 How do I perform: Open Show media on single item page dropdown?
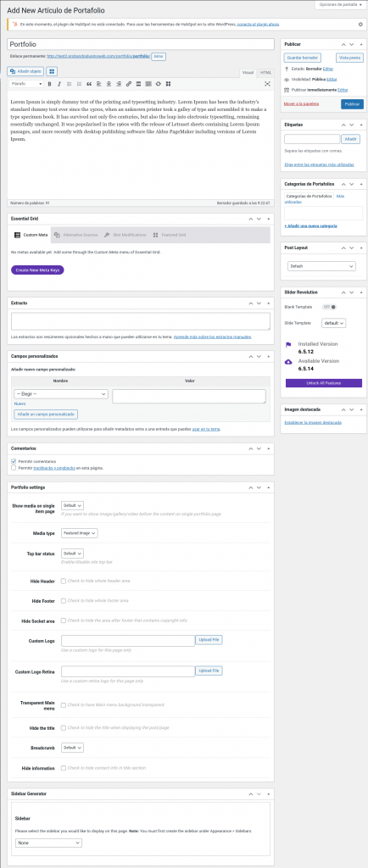point(72,505)
